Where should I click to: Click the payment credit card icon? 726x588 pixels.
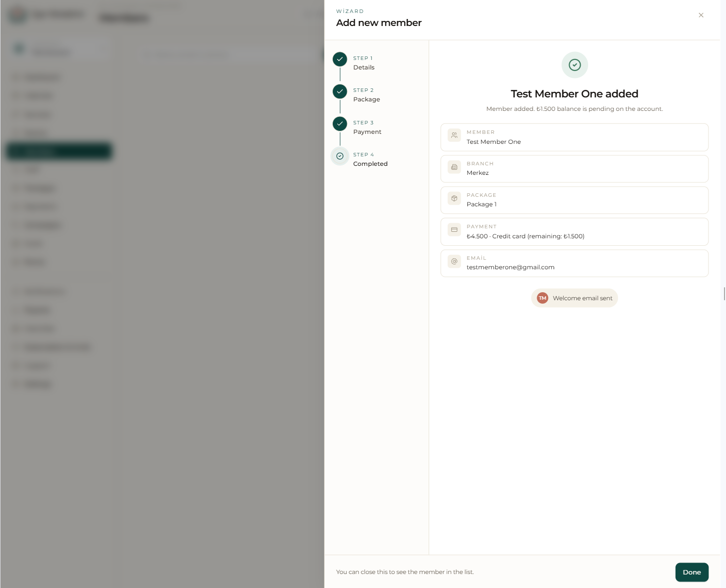454,230
